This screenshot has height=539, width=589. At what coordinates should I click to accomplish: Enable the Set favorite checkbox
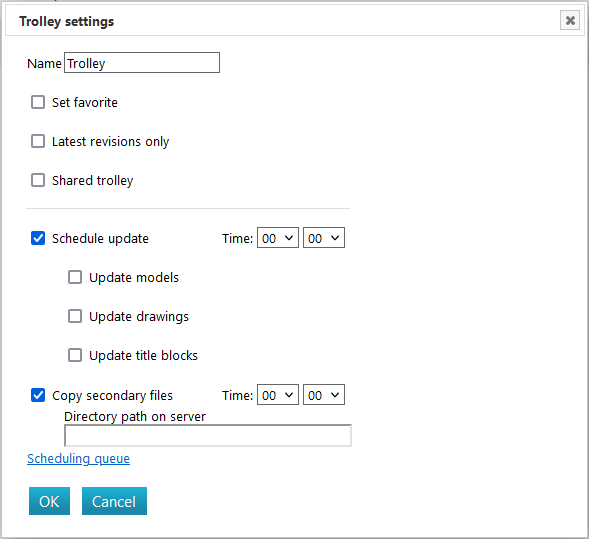(x=38, y=102)
